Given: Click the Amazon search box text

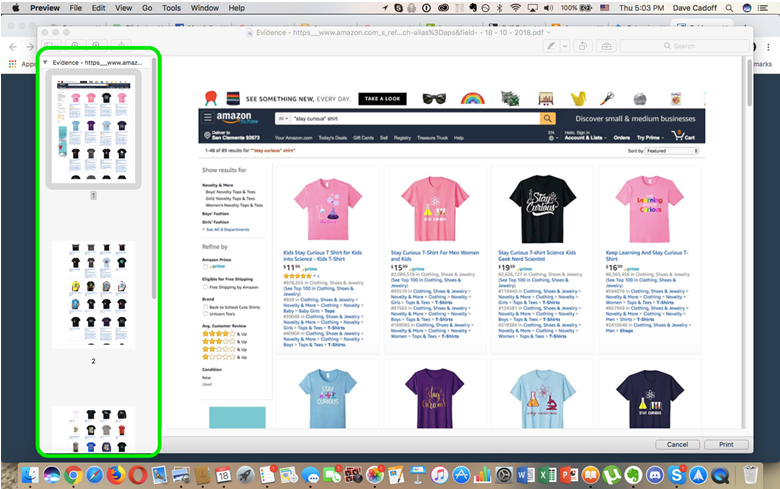Looking at the screenshot, I should click(316, 118).
